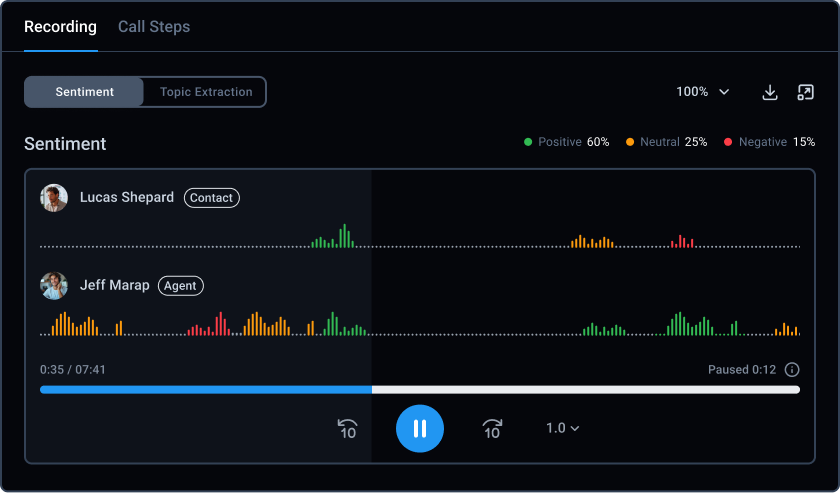Toggle the Neutral sentiment legend
The height and width of the screenshot is (493, 840).
[666, 142]
